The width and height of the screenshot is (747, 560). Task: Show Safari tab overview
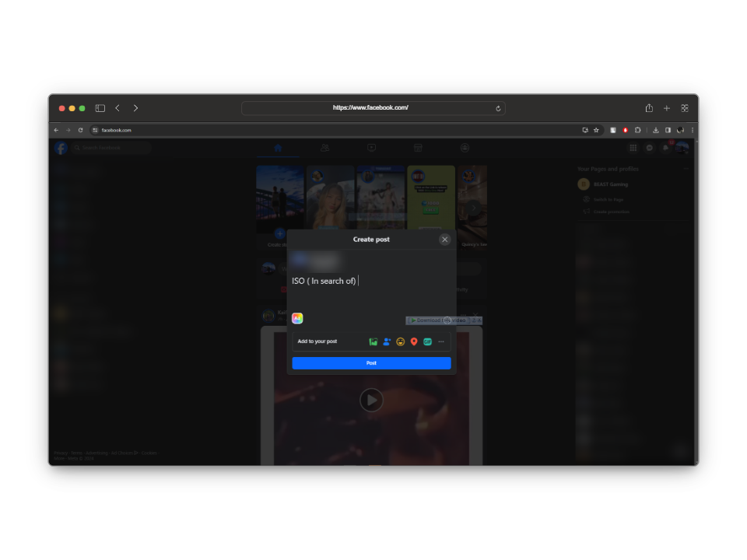(685, 108)
